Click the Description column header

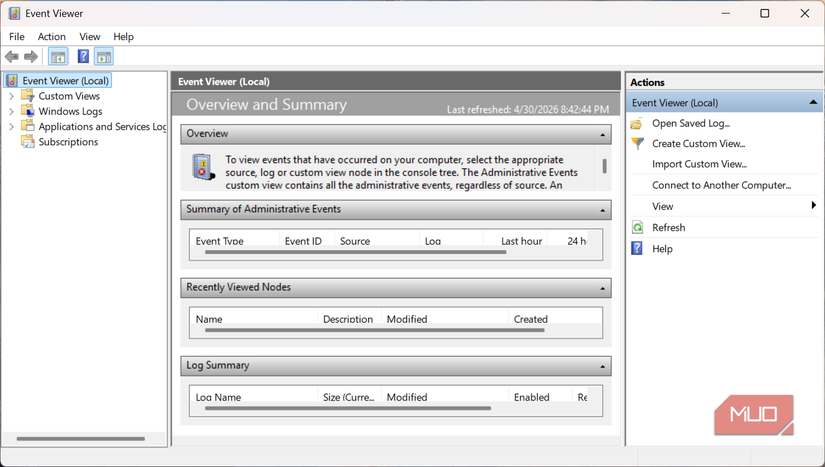[x=349, y=319]
